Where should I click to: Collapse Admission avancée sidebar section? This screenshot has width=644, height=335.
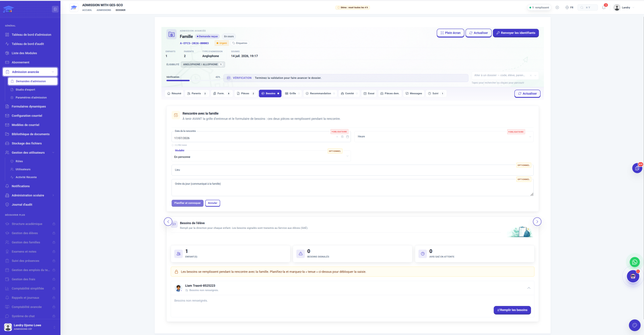pos(53,72)
